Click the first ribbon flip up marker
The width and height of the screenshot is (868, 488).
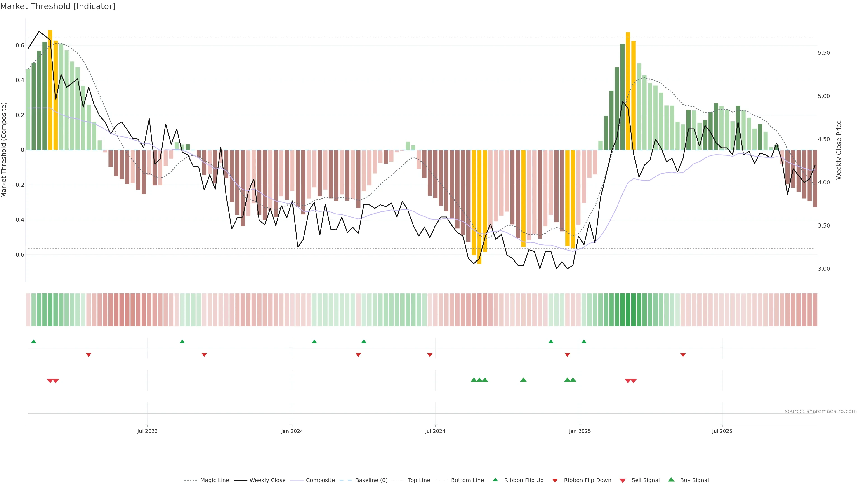33,342
